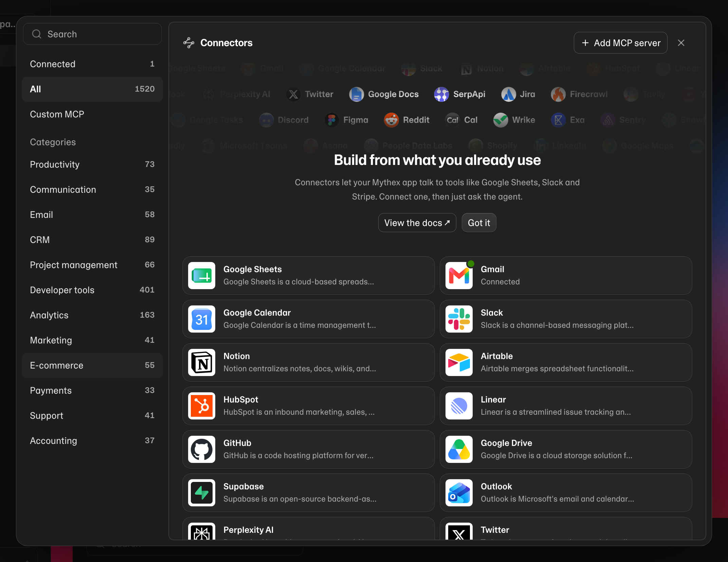Viewport: 728px width, 562px height.
Task: Click the search magnifier icon
Action: 37,34
